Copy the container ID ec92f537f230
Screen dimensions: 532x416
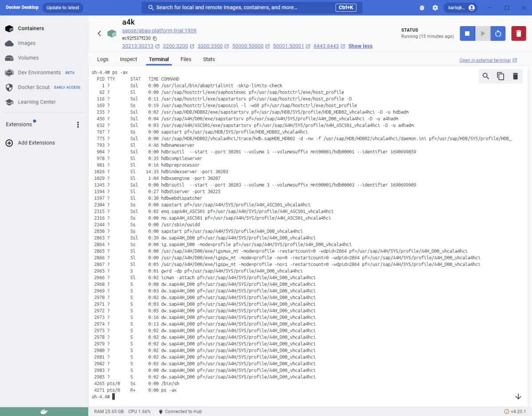coord(155,39)
